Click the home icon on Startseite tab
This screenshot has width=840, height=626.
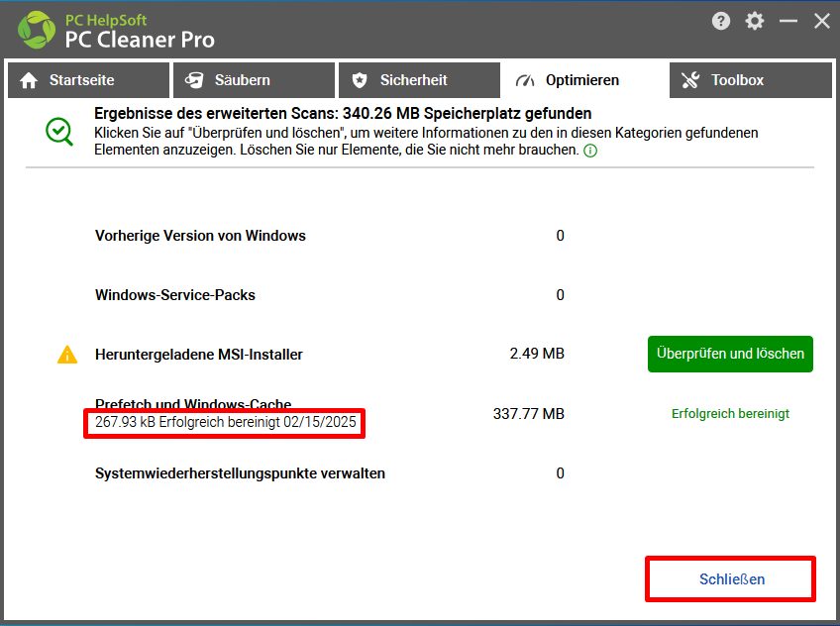pyautogui.click(x=29, y=80)
